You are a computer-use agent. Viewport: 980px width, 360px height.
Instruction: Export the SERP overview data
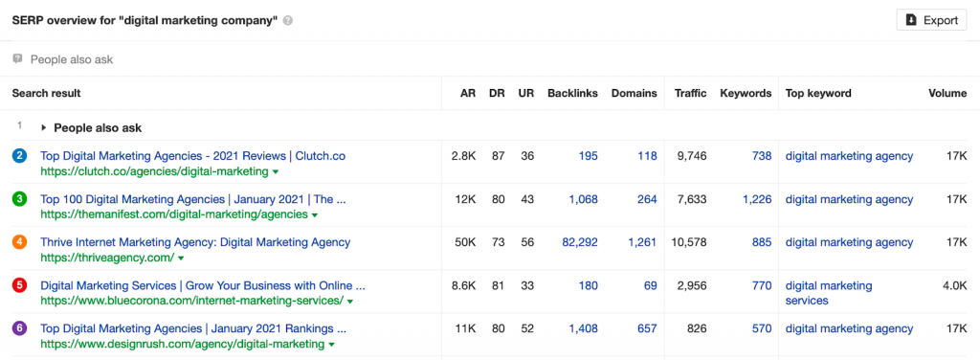pos(931,20)
